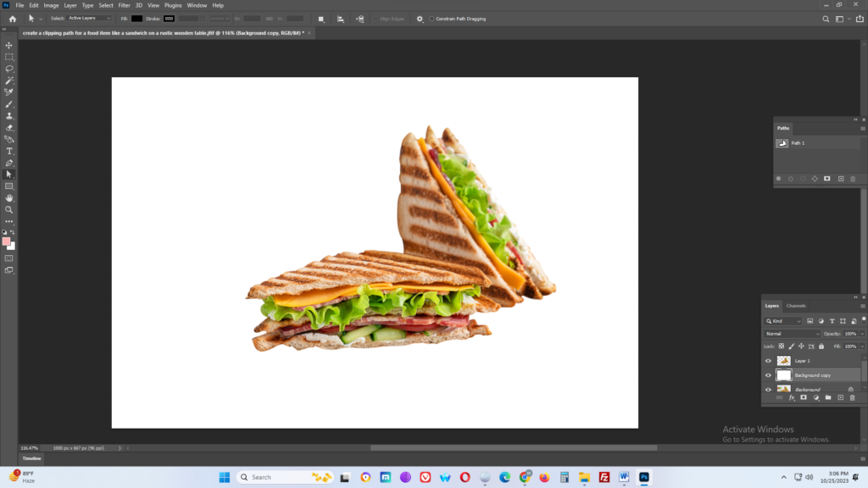Select the Magic Wand tool
Screen dimensions: 868x488
tap(8, 80)
